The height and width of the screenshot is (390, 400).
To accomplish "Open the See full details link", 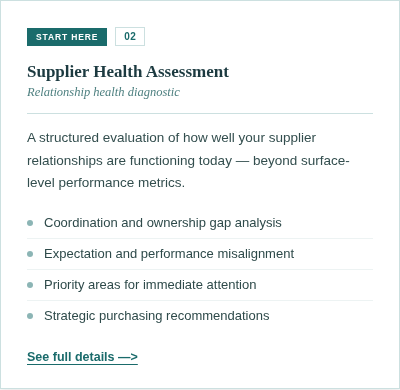I will [x=82, y=357].
